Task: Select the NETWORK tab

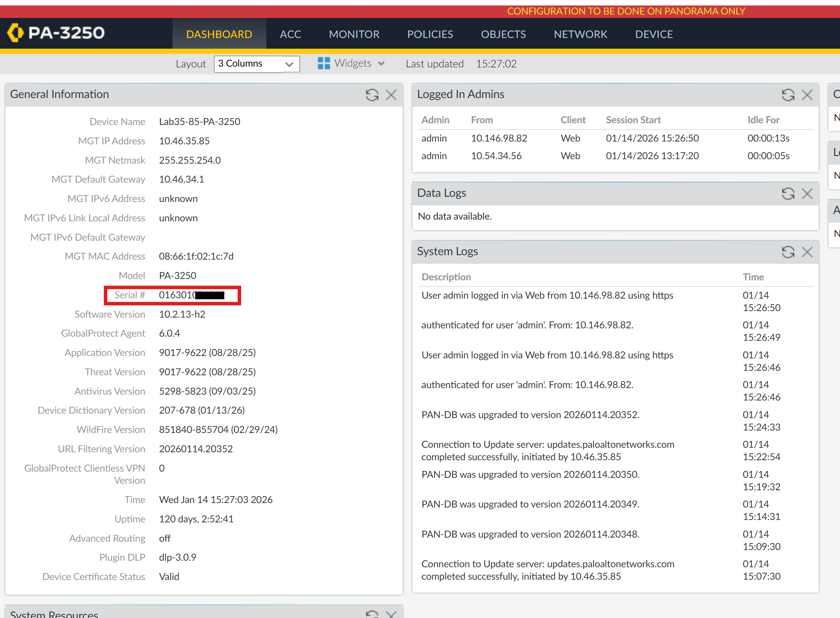Action: (x=580, y=35)
